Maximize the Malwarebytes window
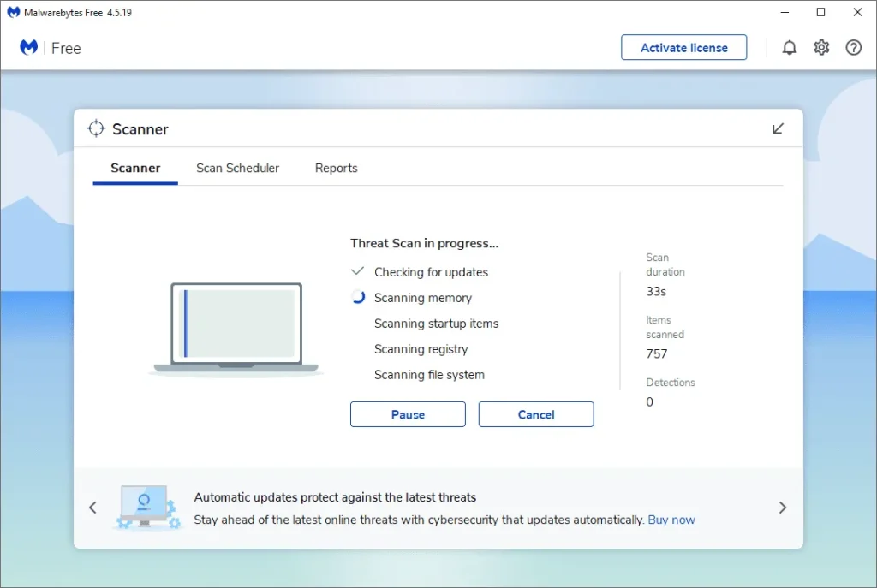Screen dimensions: 877x588 pos(820,12)
